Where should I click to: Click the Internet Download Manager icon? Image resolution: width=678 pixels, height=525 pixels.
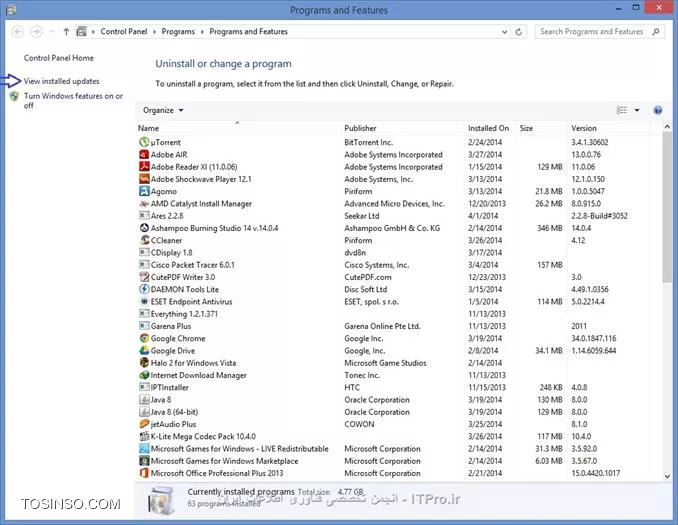(x=144, y=375)
